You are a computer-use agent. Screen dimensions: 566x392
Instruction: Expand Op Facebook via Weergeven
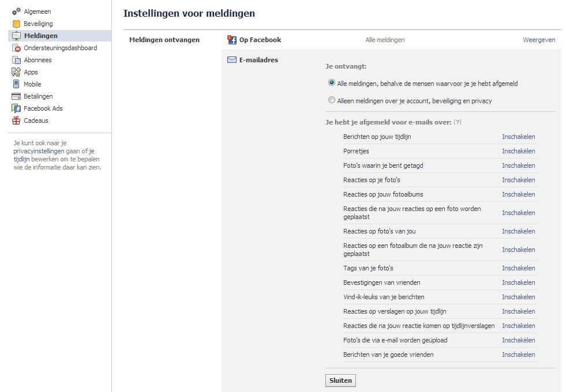[538, 40]
